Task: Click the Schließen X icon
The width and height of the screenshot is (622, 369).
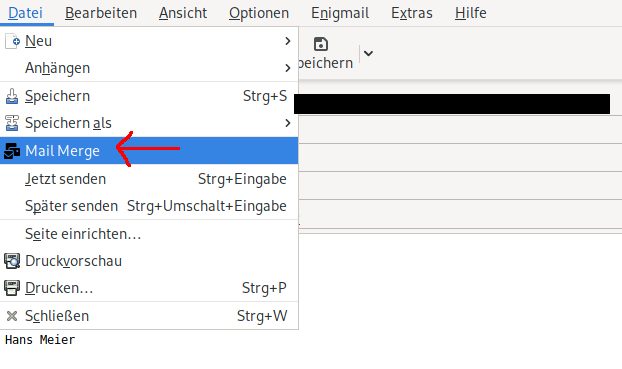Action: [12, 316]
